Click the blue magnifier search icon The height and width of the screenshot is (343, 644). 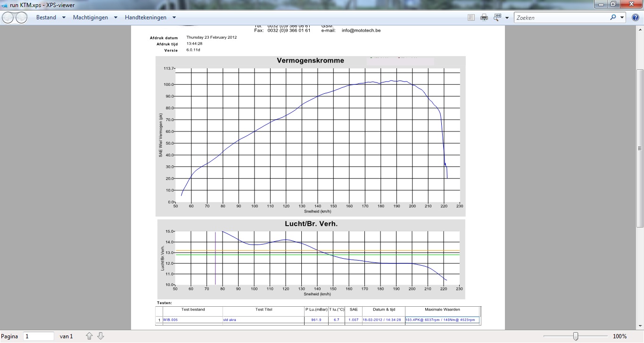[x=613, y=17]
